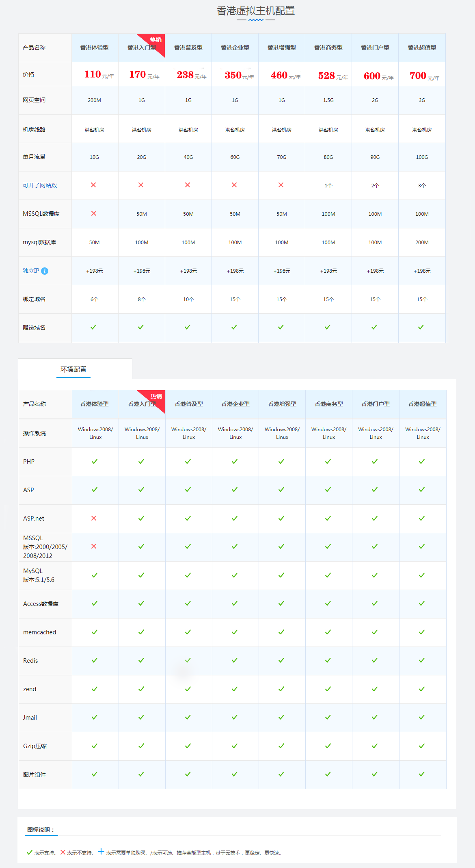Screen dimensions: 475x868
Task: Click the 热销 badge in the top table
Action: pyautogui.click(x=156, y=40)
